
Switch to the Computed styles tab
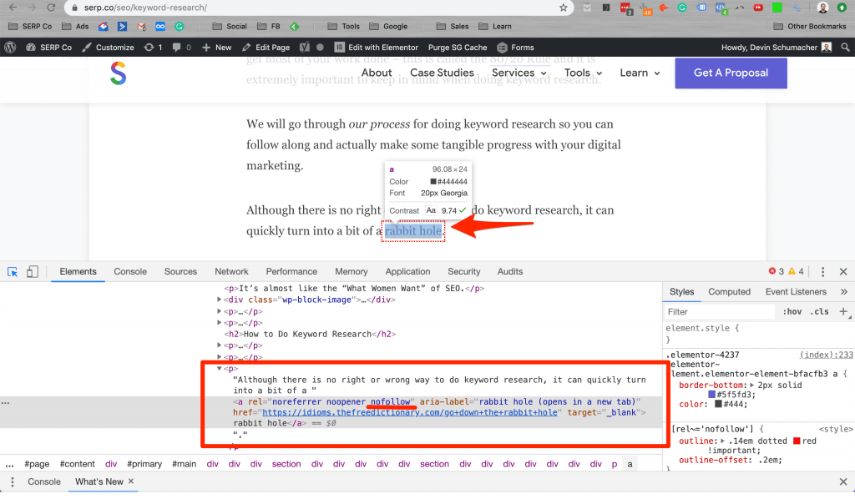point(729,291)
